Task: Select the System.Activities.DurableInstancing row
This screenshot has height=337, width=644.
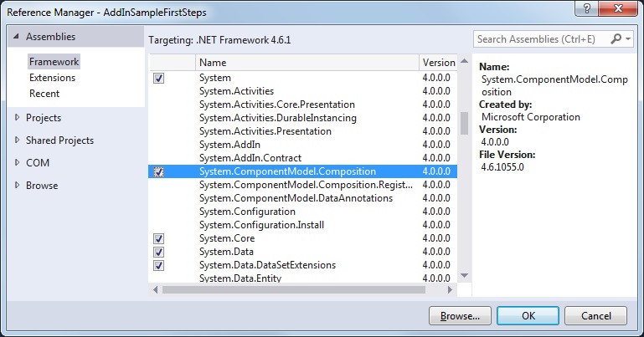Action: [x=302, y=118]
